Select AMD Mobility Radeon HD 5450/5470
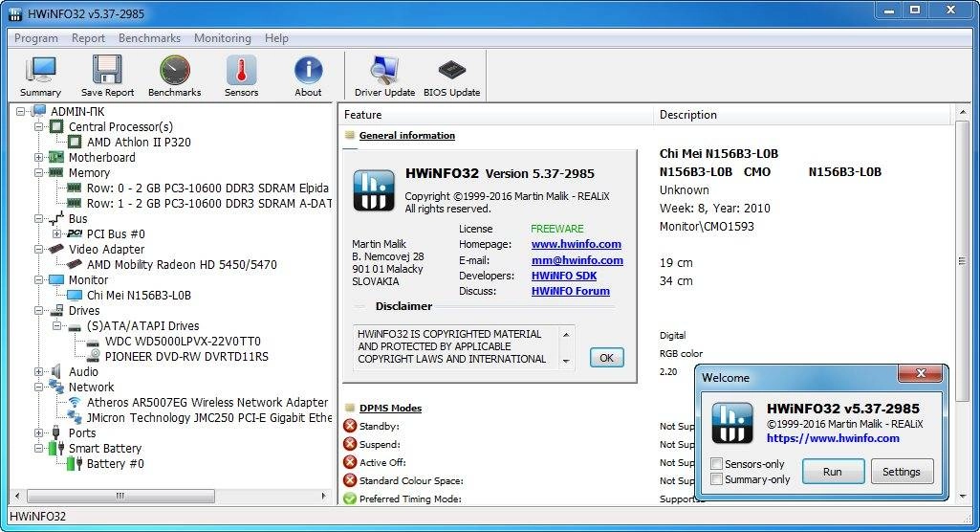The width and height of the screenshot is (980, 532). point(182,264)
